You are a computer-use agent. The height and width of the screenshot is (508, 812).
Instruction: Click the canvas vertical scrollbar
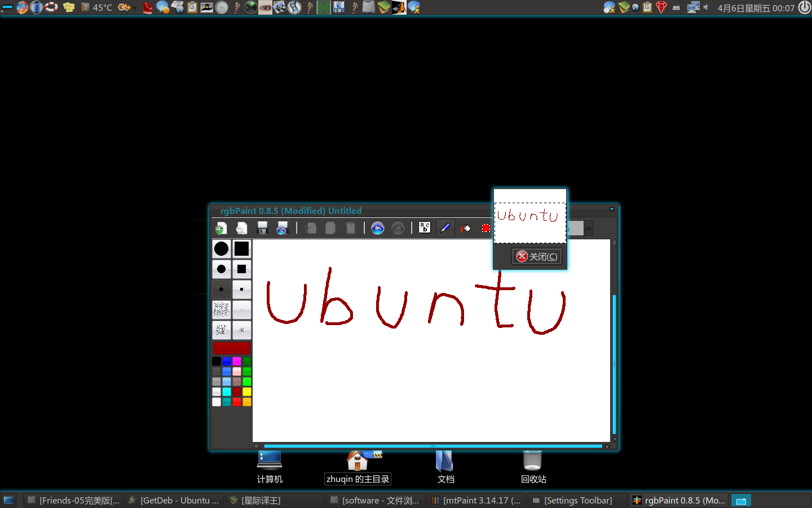tap(614, 340)
